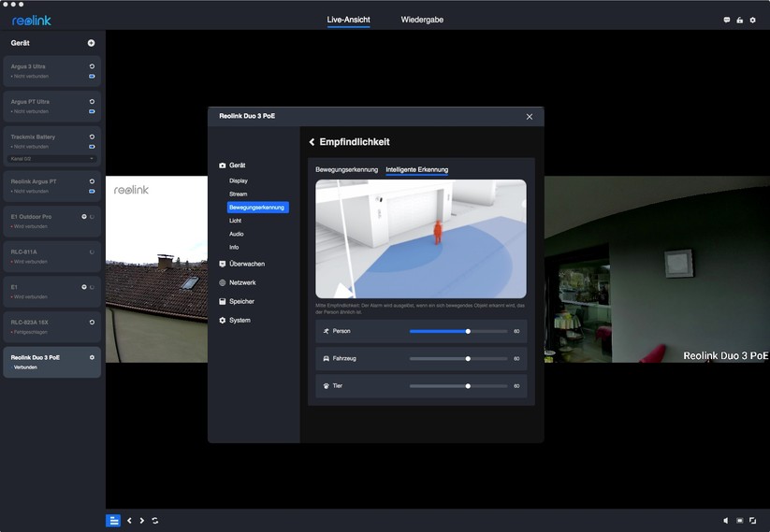Viewport: 770px width, 532px height.
Task: Click the add device plus icon
Action: [x=91, y=43]
